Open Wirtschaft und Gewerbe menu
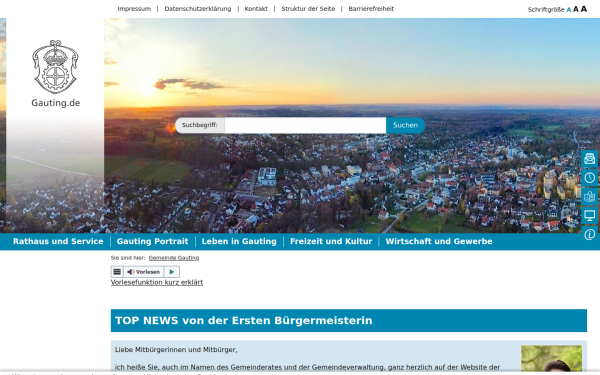 click(x=439, y=241)
